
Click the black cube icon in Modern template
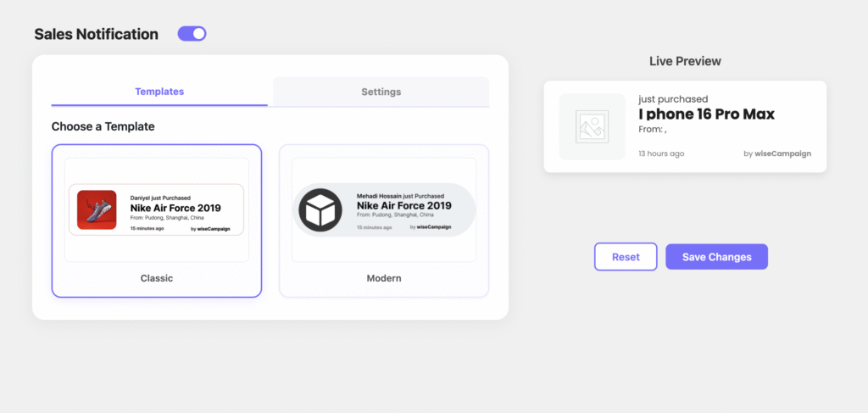(320, 209)
